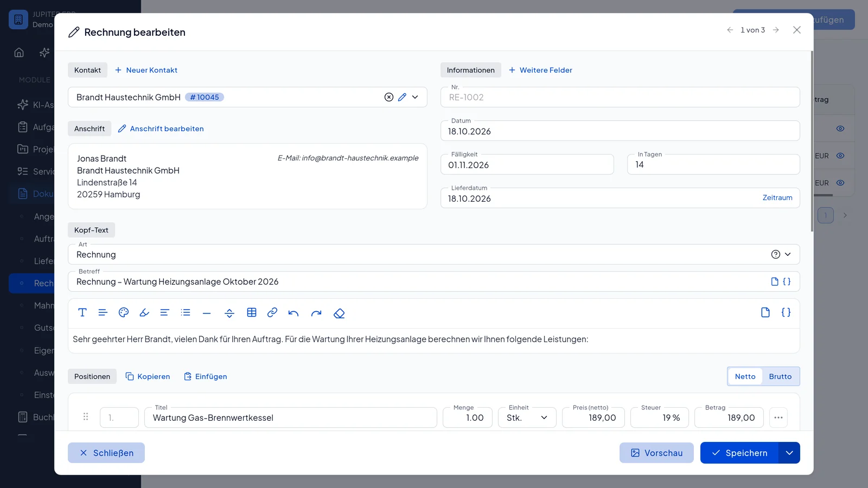The image size is (868, 488).
Task: Go to next invoice arrow
Action: pos(776,30)
